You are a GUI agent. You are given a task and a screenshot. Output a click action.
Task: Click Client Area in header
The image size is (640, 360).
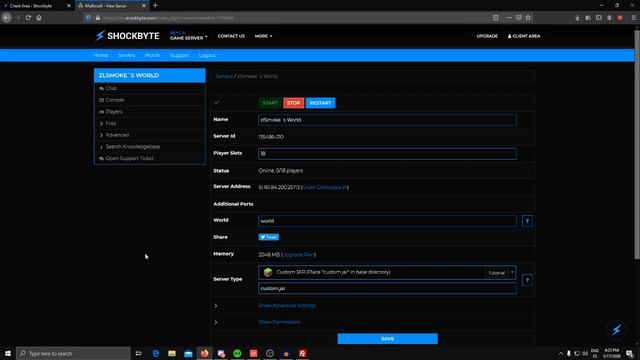[x=524, y=36]
